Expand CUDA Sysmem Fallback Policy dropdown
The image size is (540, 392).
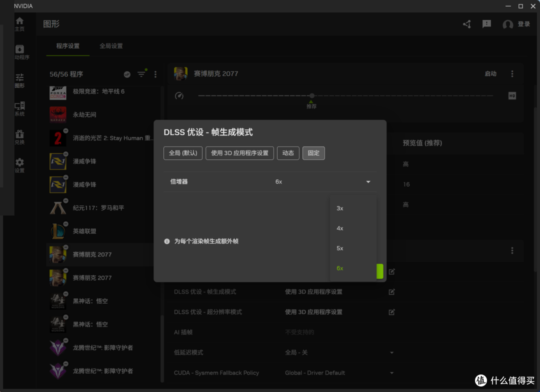point(391,373)
